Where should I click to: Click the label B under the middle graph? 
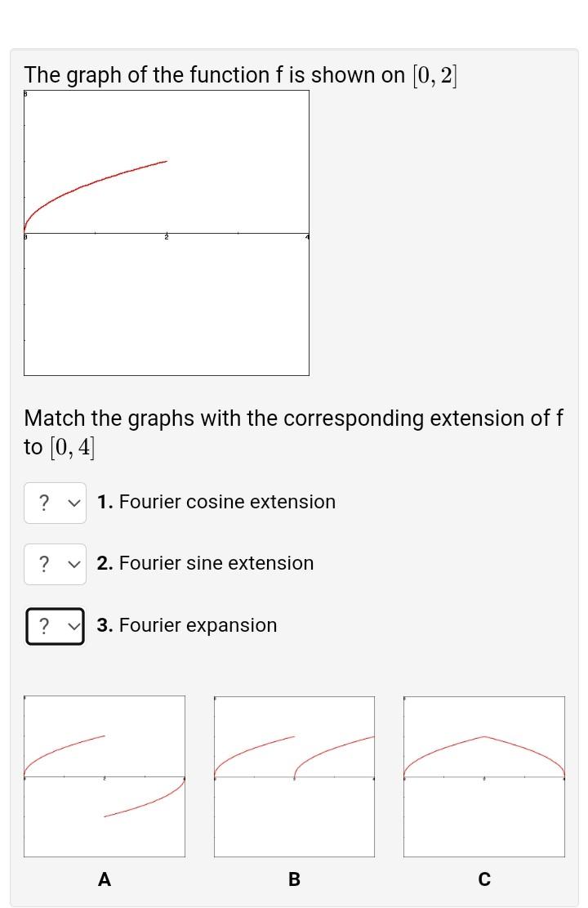click(x=293, y=879)
